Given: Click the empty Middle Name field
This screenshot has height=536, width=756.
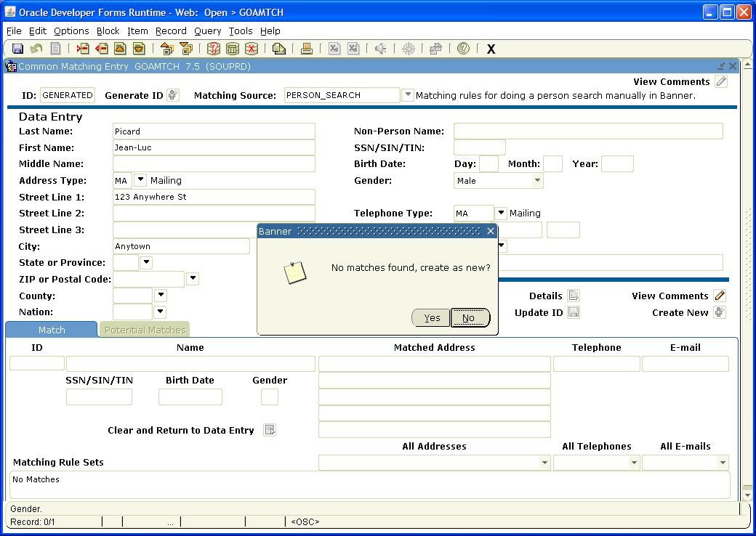Looking at the screenshot, I should pyautogui.click(x=214, y=163).
